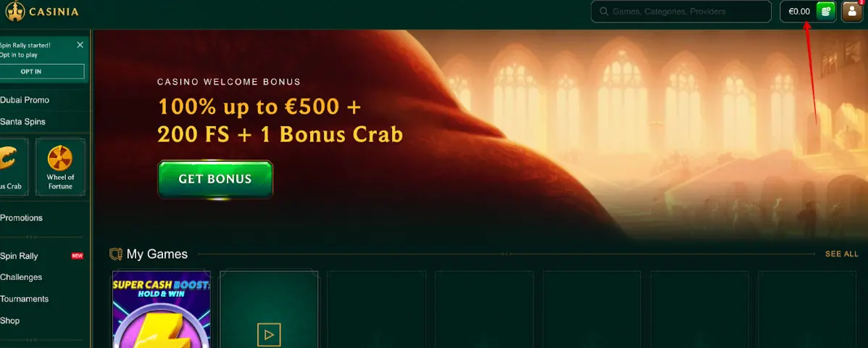The image size is (868, 348).
Task: Open the Wheel of Fortune tile
Action: tap(60, 166)
